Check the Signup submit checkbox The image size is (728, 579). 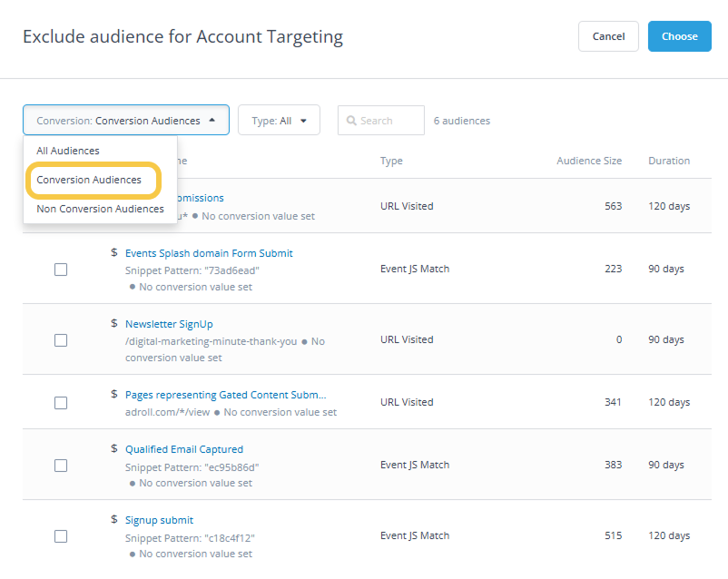[61, 536]
